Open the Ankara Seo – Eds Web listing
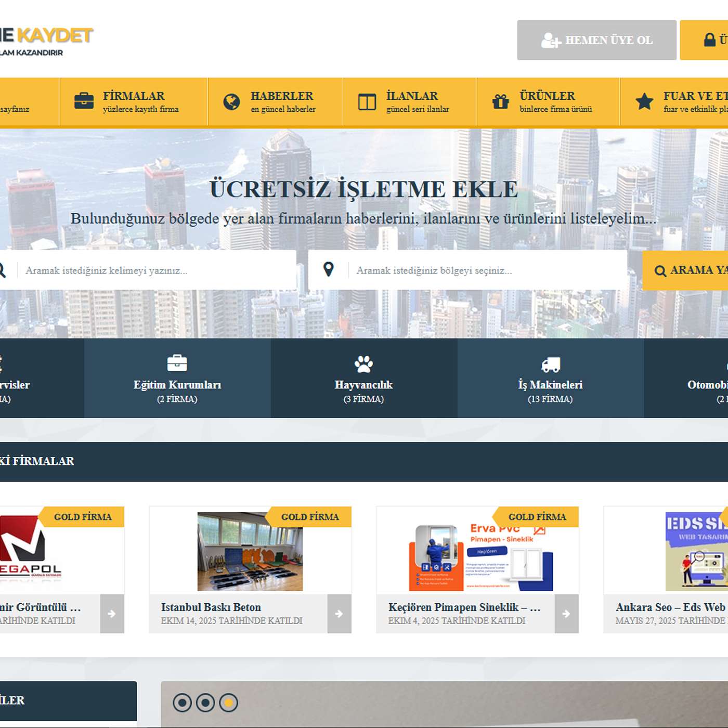The width and height of the screenshot is (728, 728). tap(670, 607)
